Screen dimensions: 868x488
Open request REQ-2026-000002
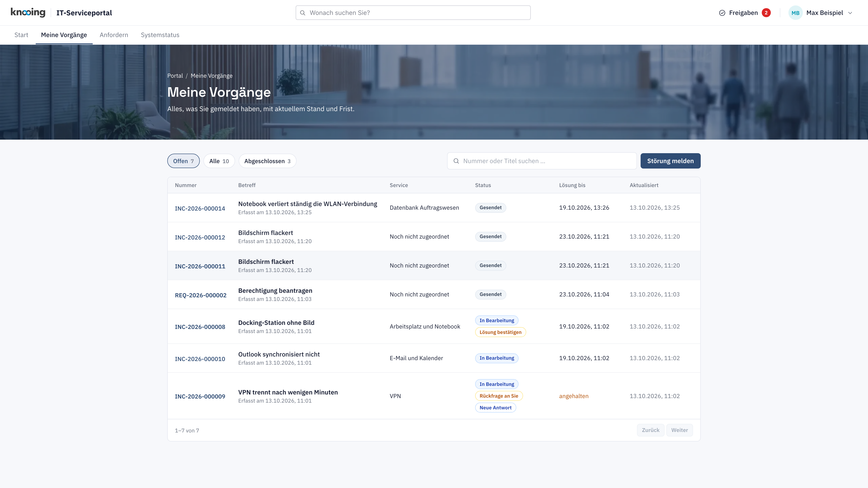[x=200, y=295]
